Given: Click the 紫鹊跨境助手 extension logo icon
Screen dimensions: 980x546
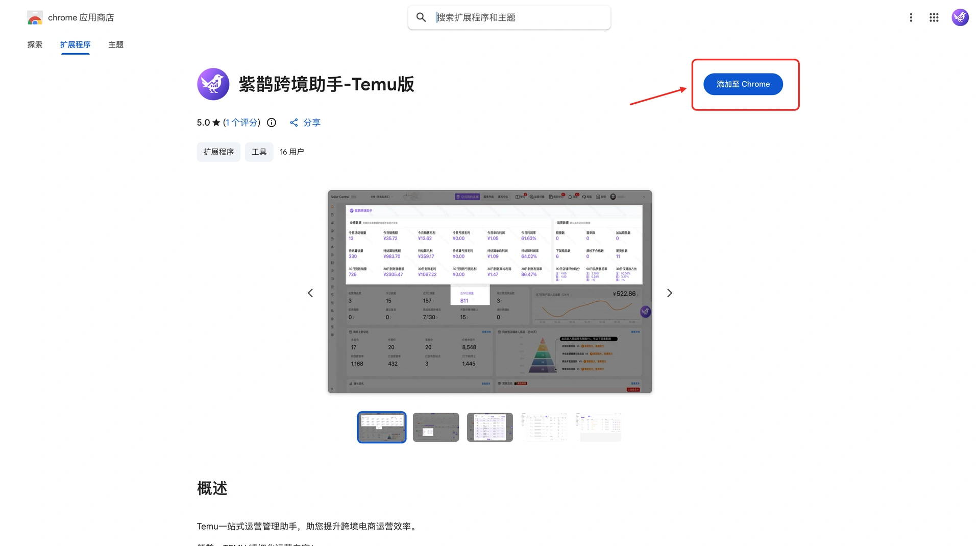Looking at the screenshot, I should 213,84.
